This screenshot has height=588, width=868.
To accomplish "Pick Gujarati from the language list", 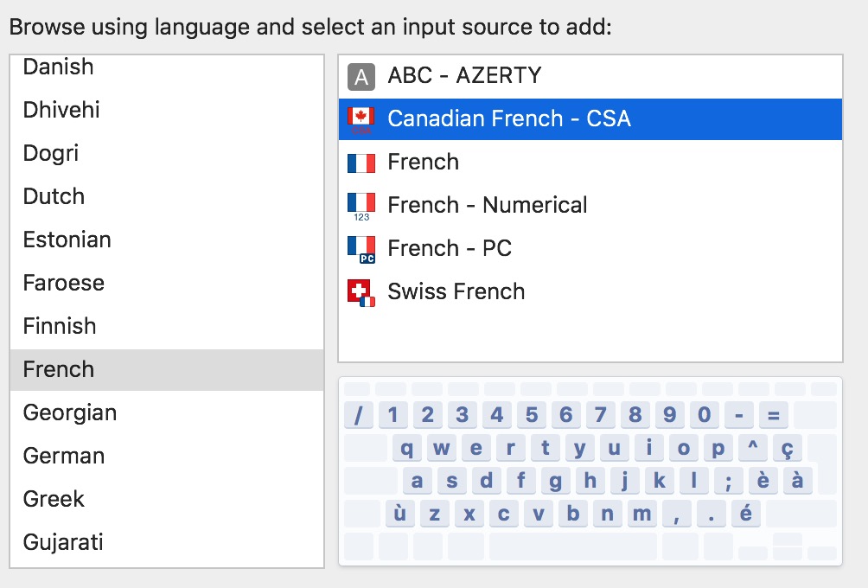I will (x=63, y=542).
